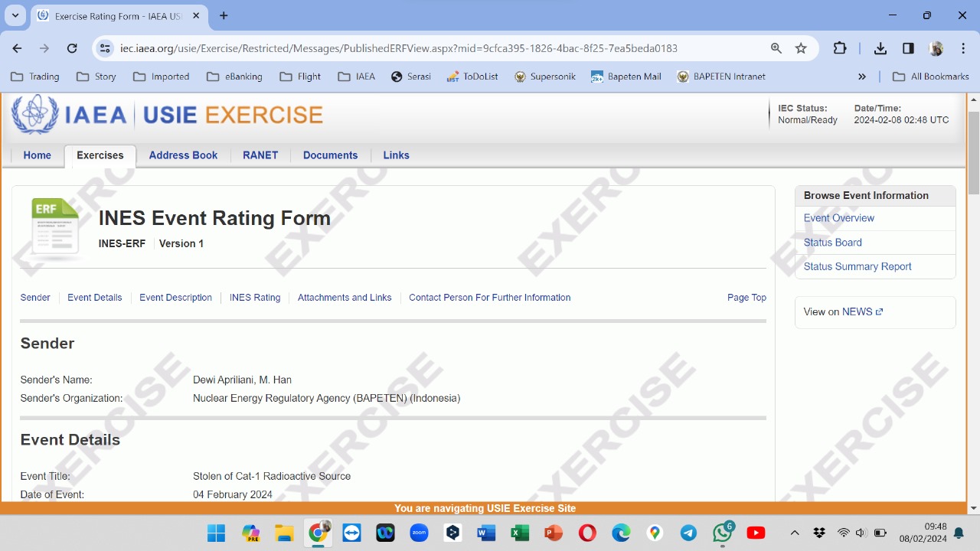Click the IAEA USIE Exercise logo
Viewport: 980px width, 551px height.
point(167,115)
